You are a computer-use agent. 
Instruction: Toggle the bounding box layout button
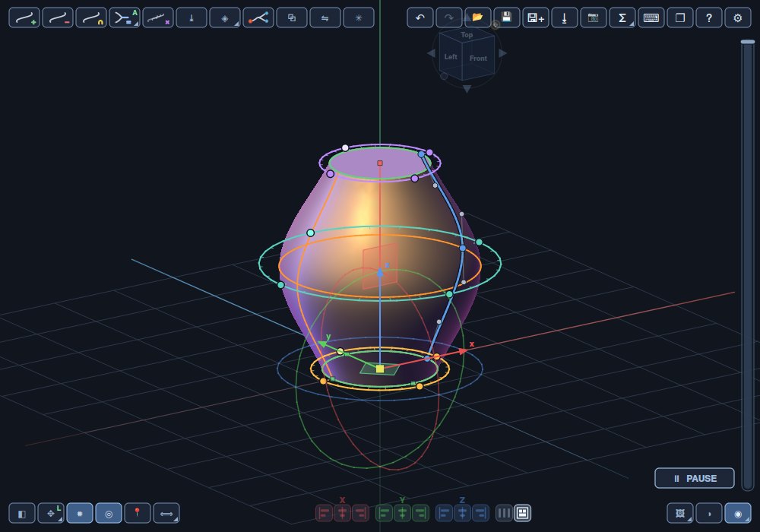(523, 513)
